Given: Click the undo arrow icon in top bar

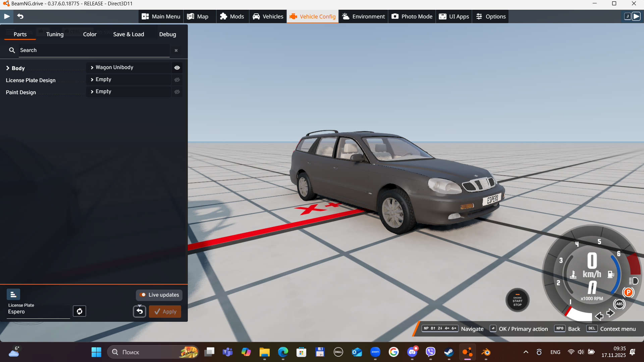Looking at the screenshot, I should (x=20, y=16).
